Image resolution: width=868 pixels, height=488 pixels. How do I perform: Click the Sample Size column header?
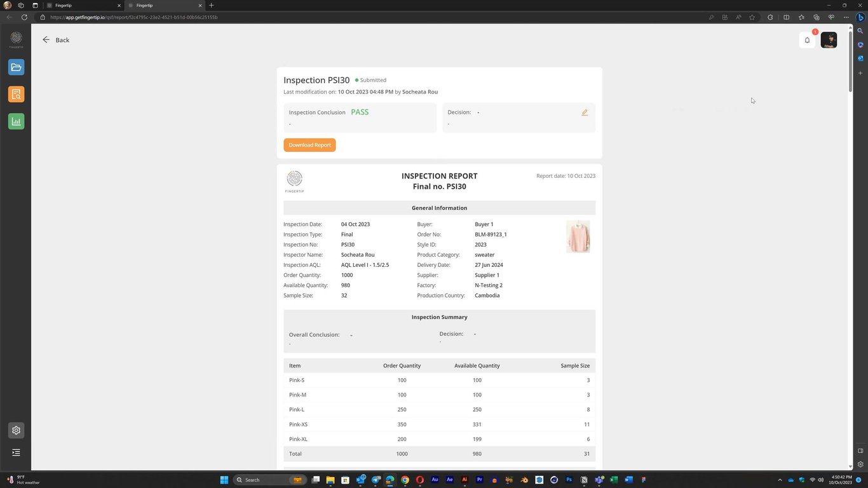click(575, 366)
